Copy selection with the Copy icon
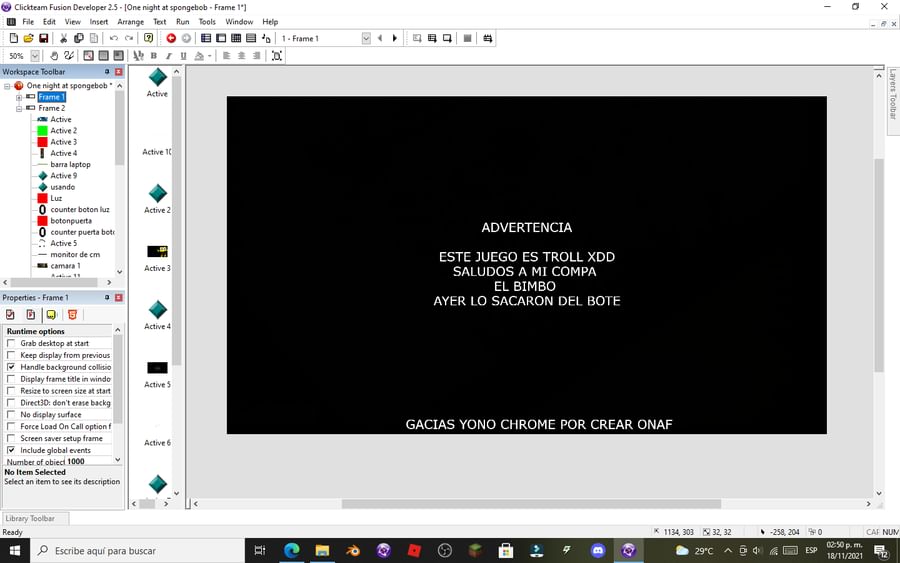 click(79, 38)
